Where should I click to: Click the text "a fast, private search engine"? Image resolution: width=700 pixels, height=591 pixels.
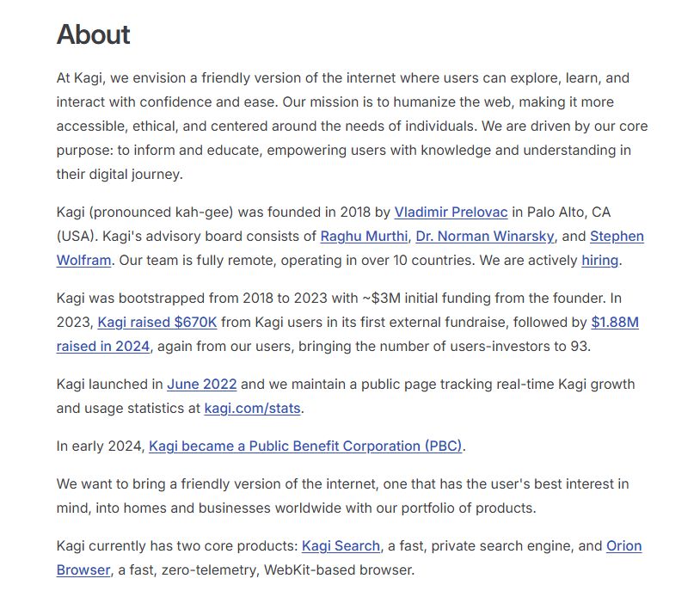tap(481, 546)
